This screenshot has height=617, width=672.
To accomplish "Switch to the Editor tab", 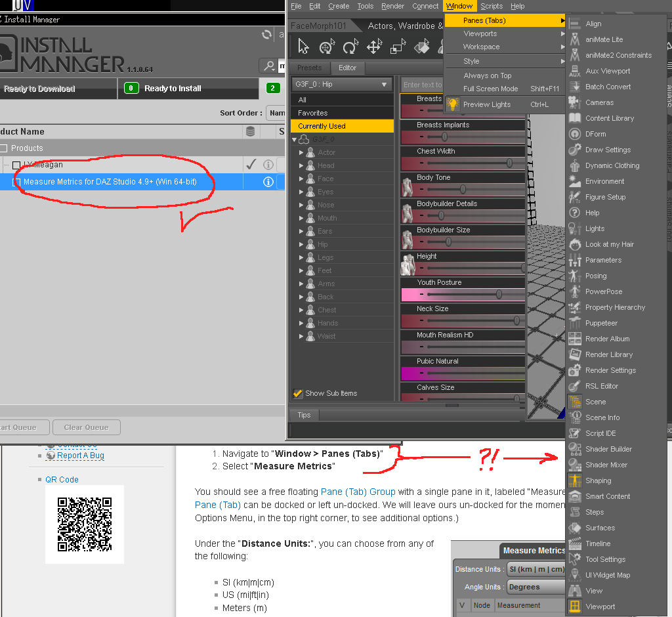I will tap(347, 68).
